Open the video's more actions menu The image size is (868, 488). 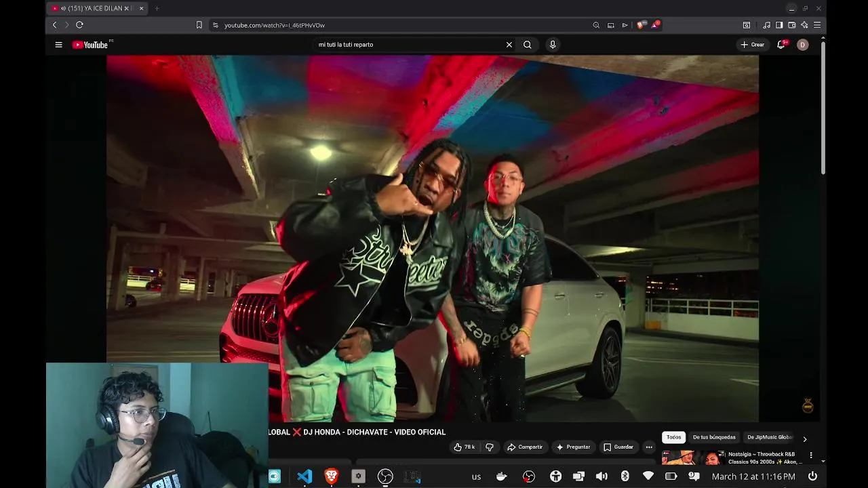(649, 447)
